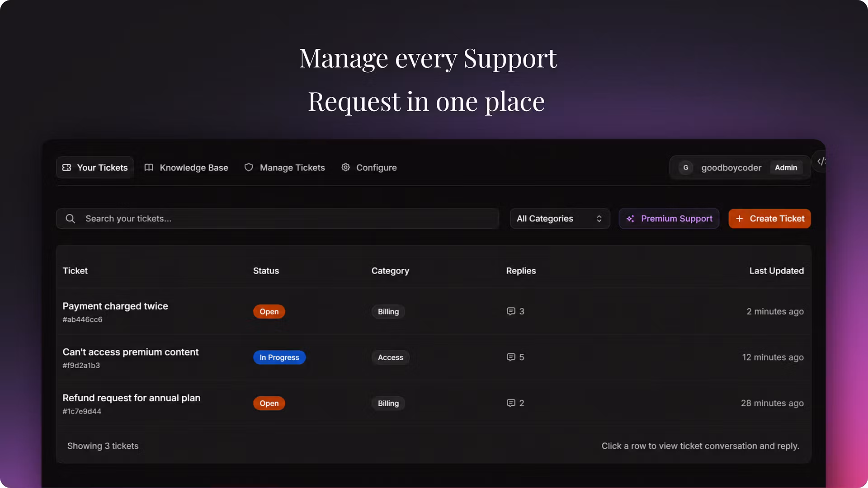The image size is (868, 488).
Task: Switch to the Your Tickets tab
Action: 95,168
